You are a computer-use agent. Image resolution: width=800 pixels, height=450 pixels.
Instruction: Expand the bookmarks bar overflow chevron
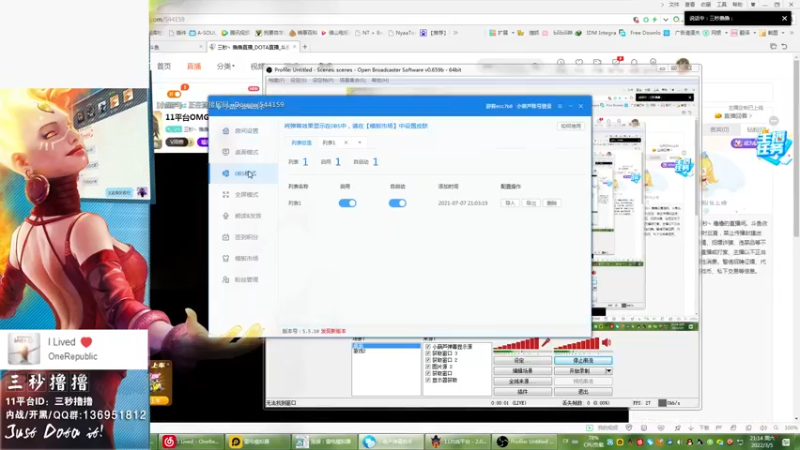pyautogui.click(x=456, y=33)
